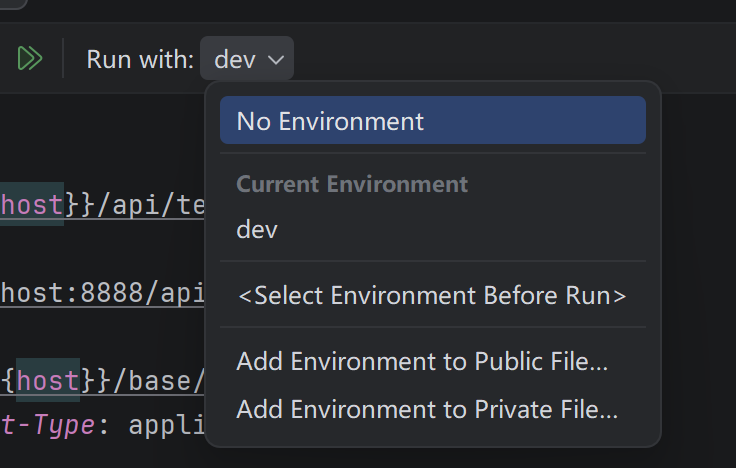The height and width of the screenshot is (468, 736).
Task: Click the 'appli' header value text
Action: 166,424
